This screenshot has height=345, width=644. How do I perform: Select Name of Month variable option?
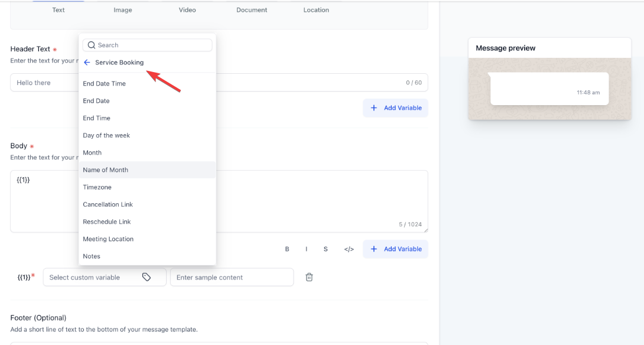(x=106, y=170)
